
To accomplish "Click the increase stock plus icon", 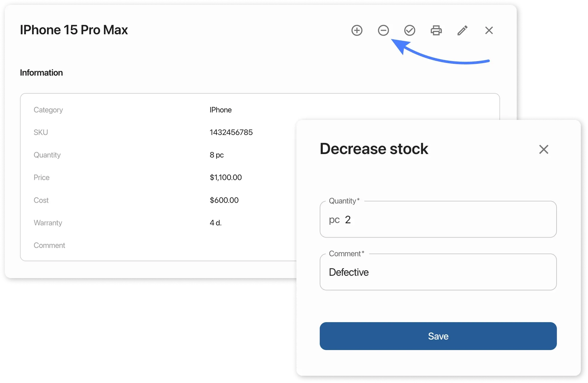I will pyautogui.click(x=357, y=30).
